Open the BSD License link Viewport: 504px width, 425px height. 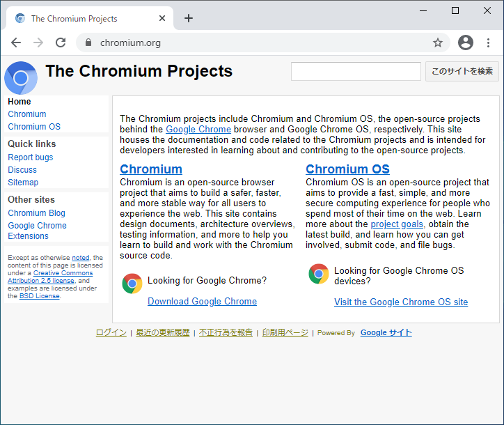click(40, 296)
